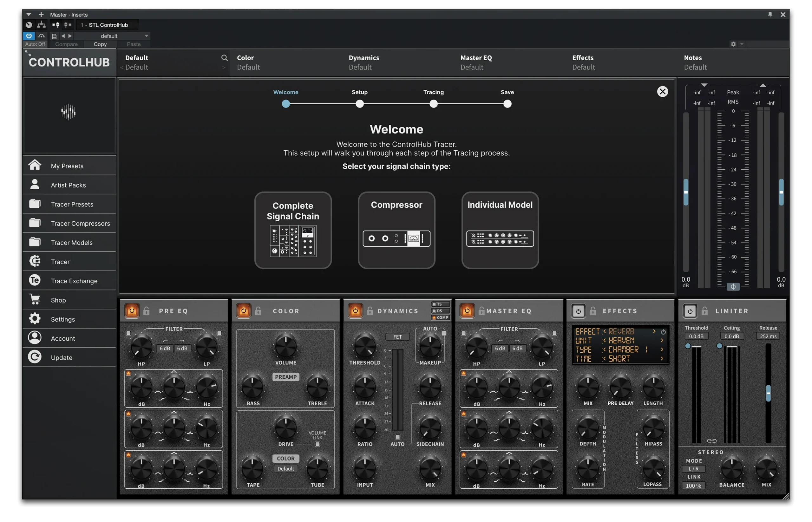Viewport: 812px width, 522px height.
Task: Open the Update sidebar icon
Action: (35, 357)
